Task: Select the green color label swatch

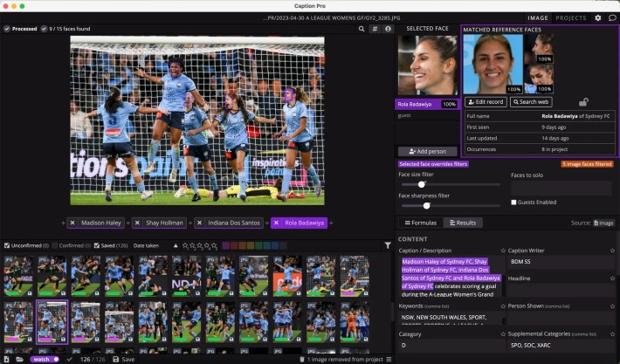Action: (258, 245)
